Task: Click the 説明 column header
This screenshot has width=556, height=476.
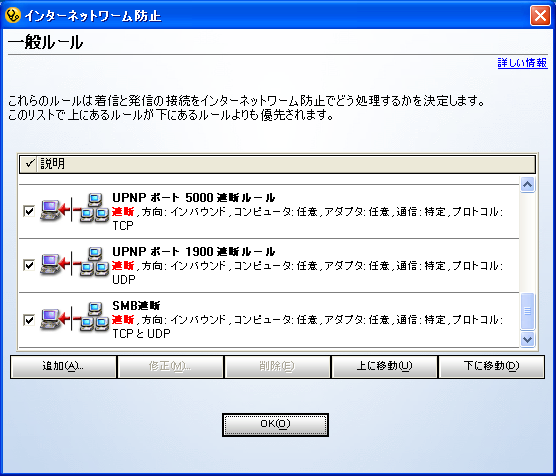Action: point(277,164)
